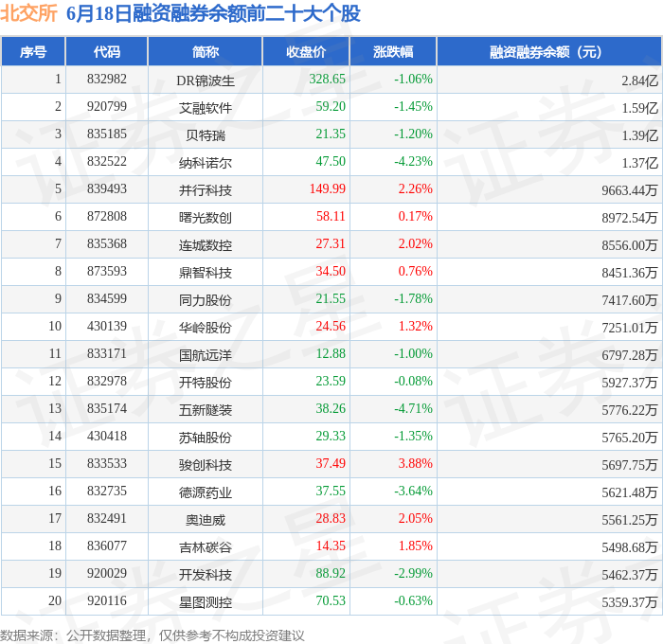Image resolution: width=663 pixels, height=644 pixels.
Task: Click the 简称 column header
Action: 206,51
